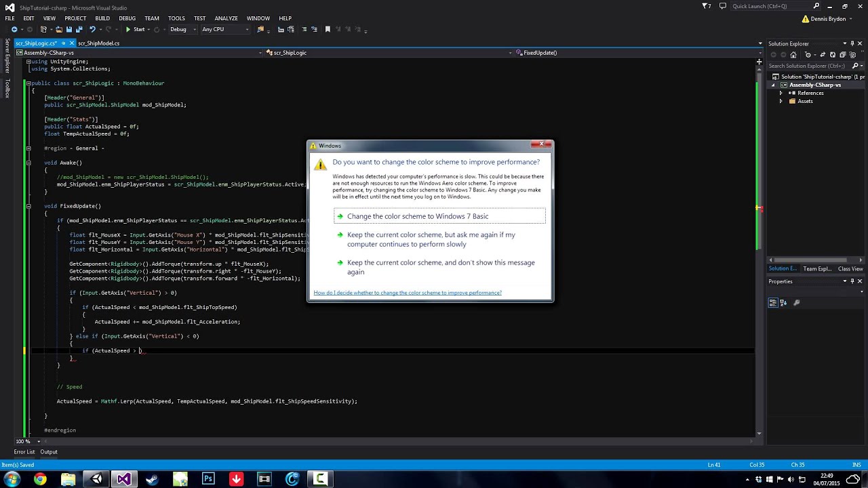Image resolution: width=868 pixels, height=488 pixels.
Task: Choose Keep current scheme but ask me again
Action: 439,239
